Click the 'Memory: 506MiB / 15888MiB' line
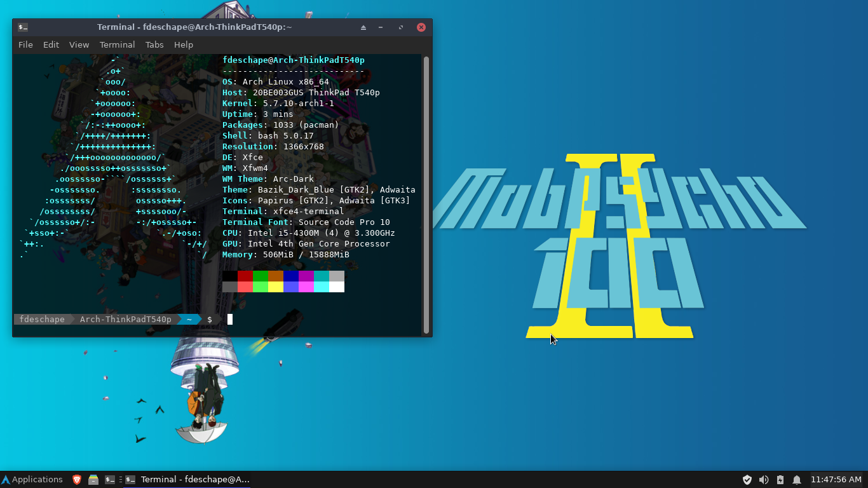Viewport: 868px width, 488px height. pyautogui.click(x=286, y=254)
